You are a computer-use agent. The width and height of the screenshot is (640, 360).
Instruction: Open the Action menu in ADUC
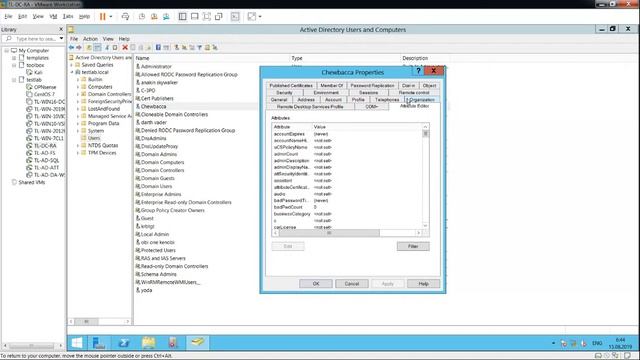pos(90,39)
